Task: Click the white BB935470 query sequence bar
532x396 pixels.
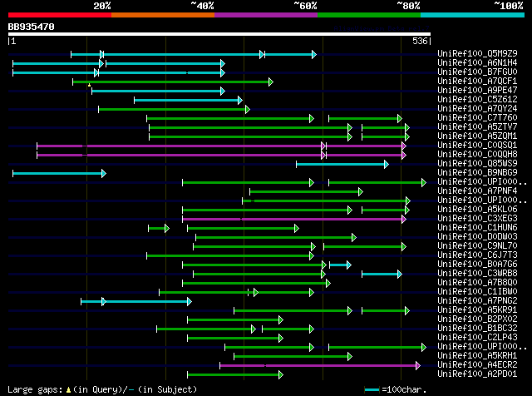Action: click(x=219, y=34)
